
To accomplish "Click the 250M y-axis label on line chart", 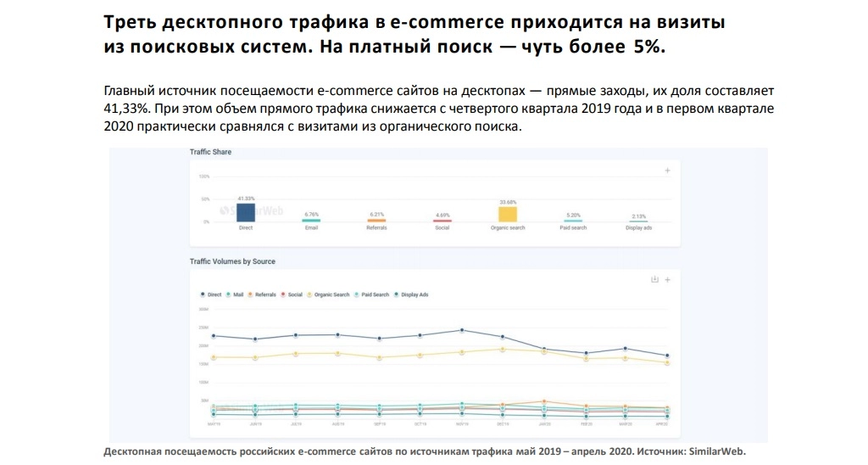I will pos(203,328).
